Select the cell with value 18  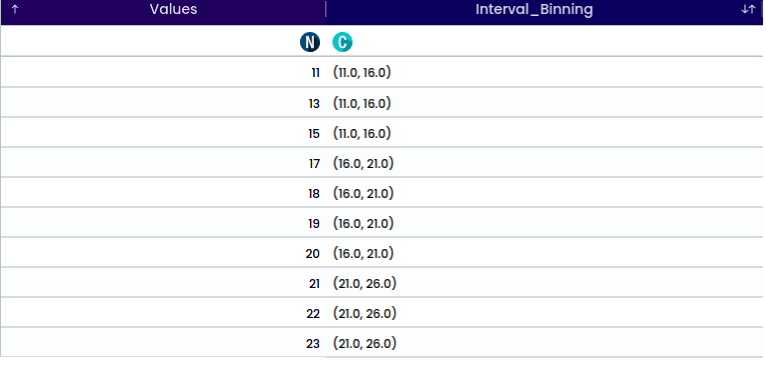pyautogui.click(x=163, y=193)
